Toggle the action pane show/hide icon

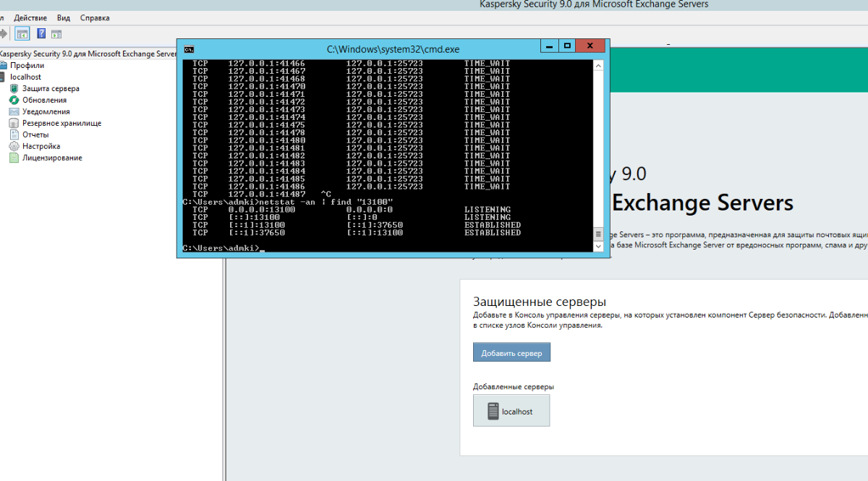pyautogui.click(x=56, y=33)
